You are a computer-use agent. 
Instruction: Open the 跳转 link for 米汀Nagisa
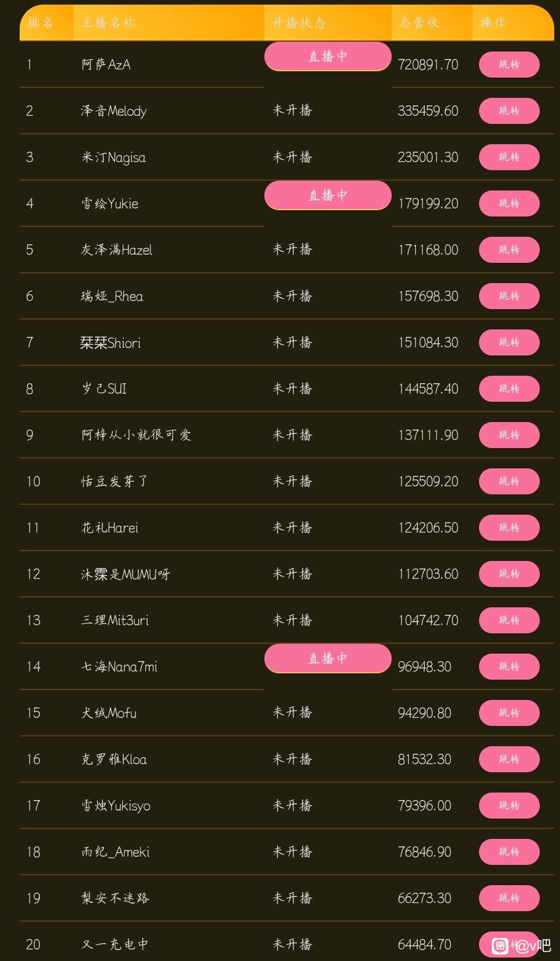click(x=509, y=157)
